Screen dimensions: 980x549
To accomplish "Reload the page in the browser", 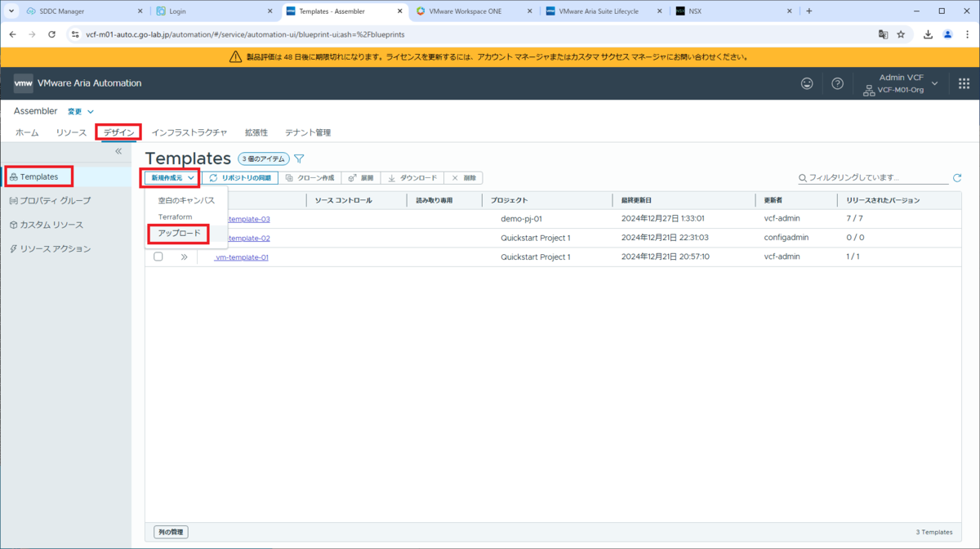I will click(x=52, y=35).
